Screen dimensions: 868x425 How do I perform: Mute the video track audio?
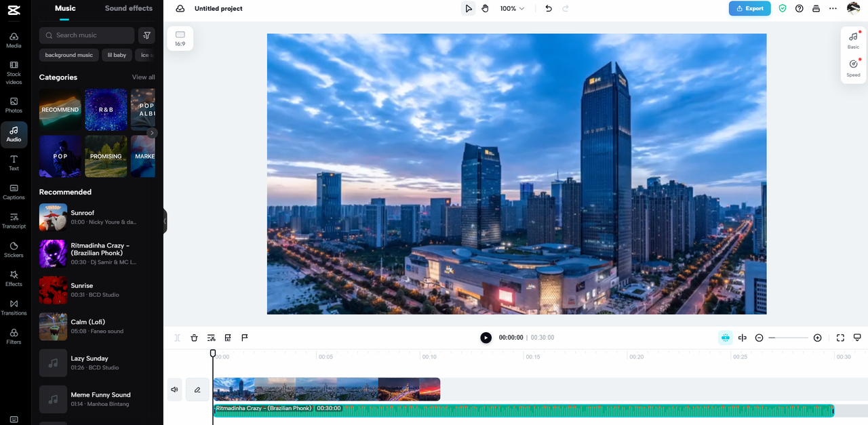174,390
